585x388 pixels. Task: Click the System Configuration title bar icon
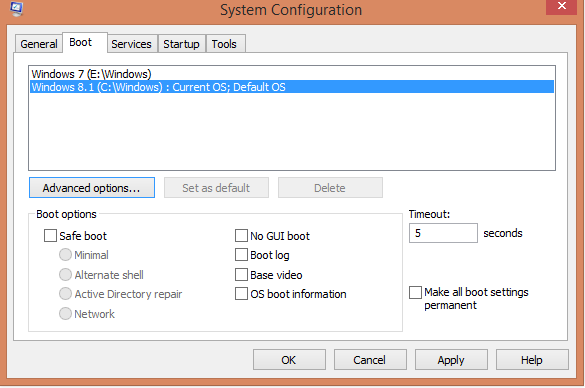[16, 8]
